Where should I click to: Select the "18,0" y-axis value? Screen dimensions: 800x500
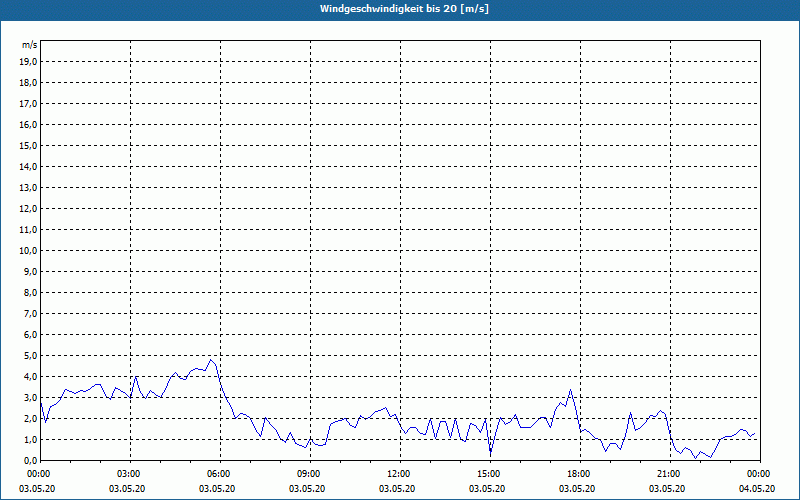click(29, 83)
